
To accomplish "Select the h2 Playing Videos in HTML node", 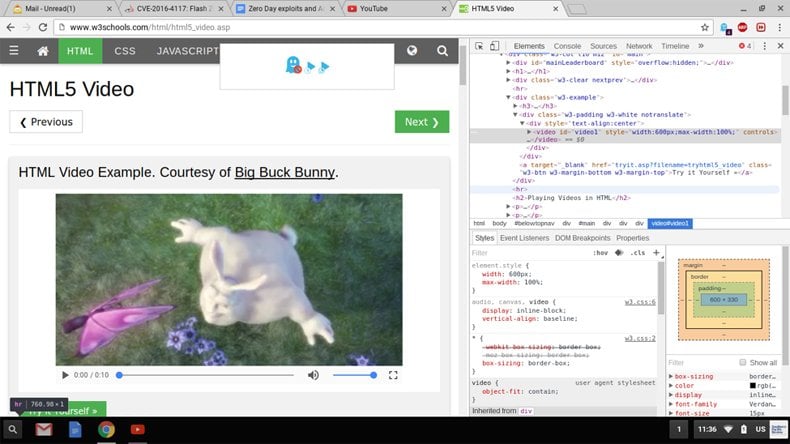I will pos(572,198).
